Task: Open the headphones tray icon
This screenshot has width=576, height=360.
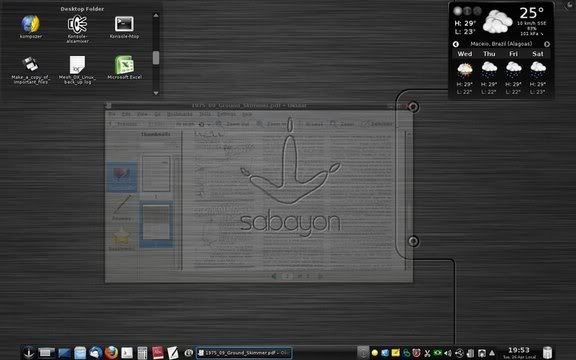Action: point(482,353)
